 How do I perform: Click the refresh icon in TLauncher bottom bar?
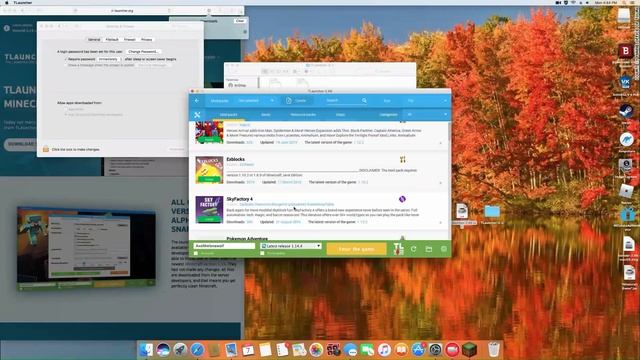click(413, 249)
